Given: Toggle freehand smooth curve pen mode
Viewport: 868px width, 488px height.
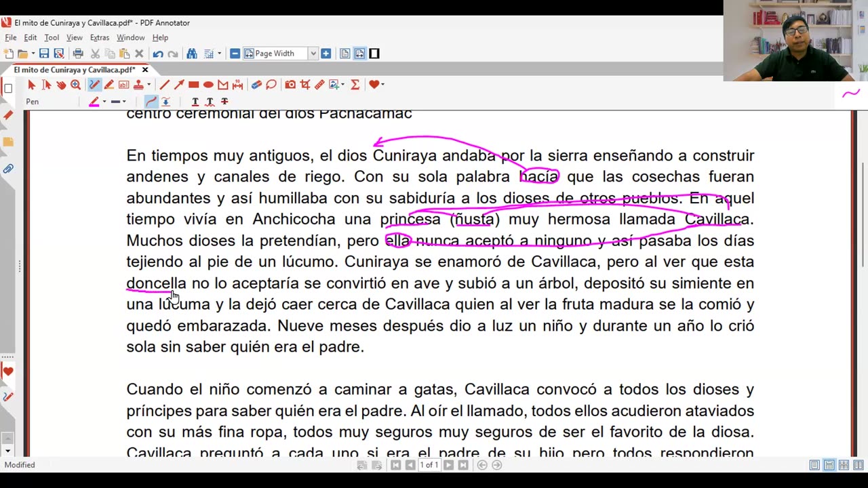Looking at the screenshot, I should (151, 102).
